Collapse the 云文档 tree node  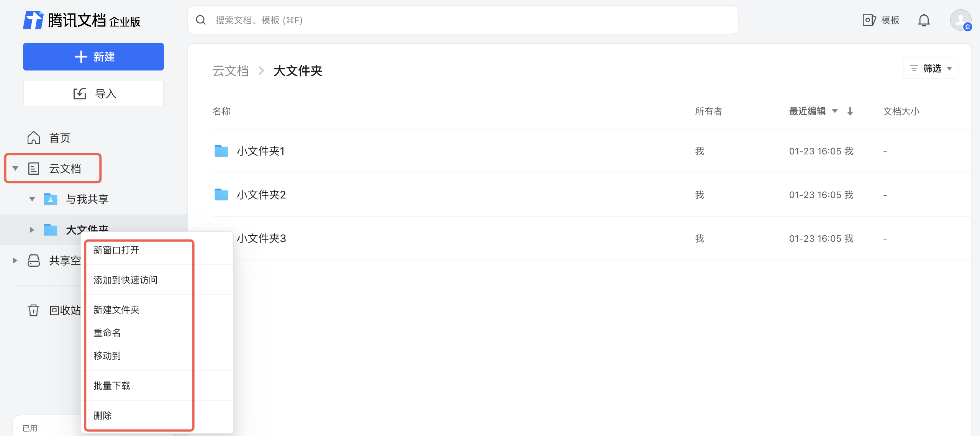[x=15, y=168]
